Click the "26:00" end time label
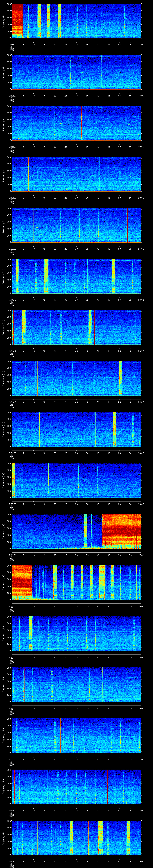153x868 pixels. [x=141, y=504]
